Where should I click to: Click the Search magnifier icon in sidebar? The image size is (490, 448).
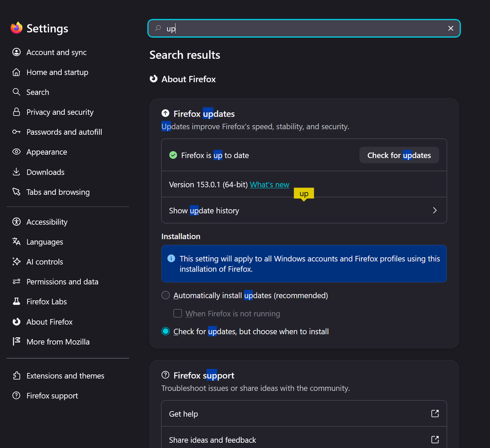tap(16, 92)
